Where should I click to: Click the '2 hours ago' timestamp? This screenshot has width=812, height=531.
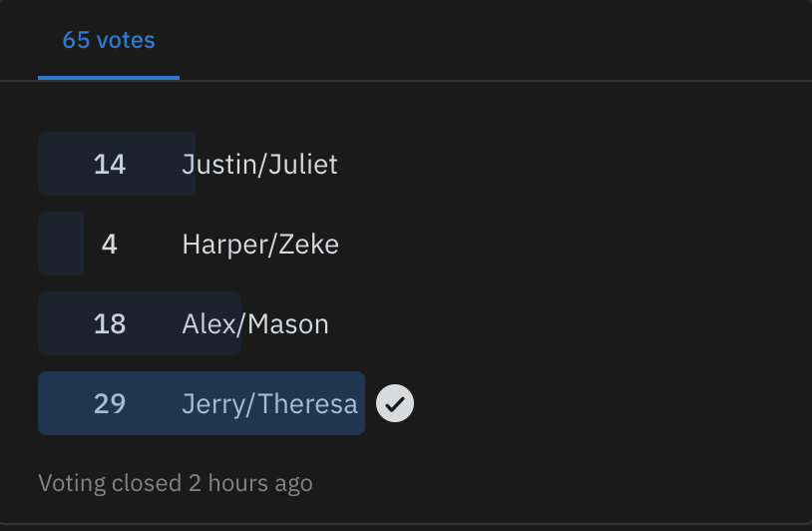[250, 484]
